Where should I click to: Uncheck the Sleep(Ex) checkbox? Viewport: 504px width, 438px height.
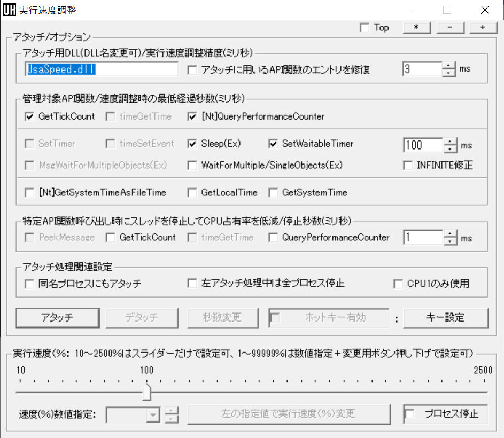(x=192, y=144)
